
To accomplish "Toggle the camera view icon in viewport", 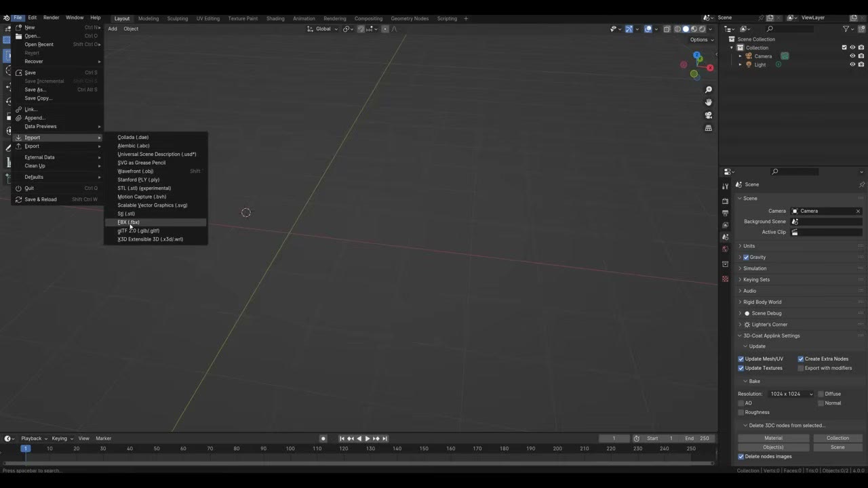I will (709, 115).
